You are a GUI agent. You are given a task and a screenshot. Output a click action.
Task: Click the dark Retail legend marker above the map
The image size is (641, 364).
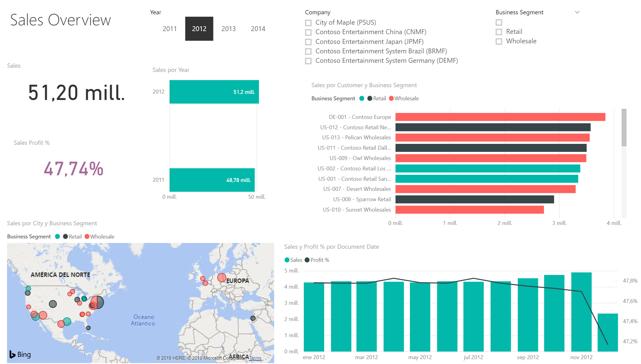tap(65, 237)
